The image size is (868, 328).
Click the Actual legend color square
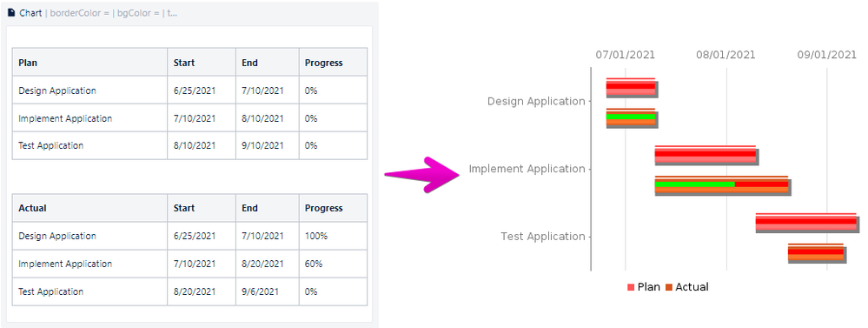click(x=668, y=287)
